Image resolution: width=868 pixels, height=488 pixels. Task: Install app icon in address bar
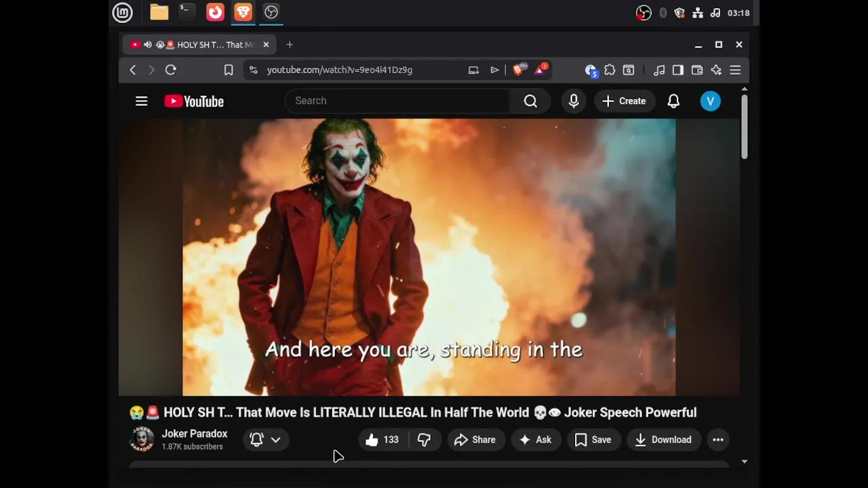[473, 70]
